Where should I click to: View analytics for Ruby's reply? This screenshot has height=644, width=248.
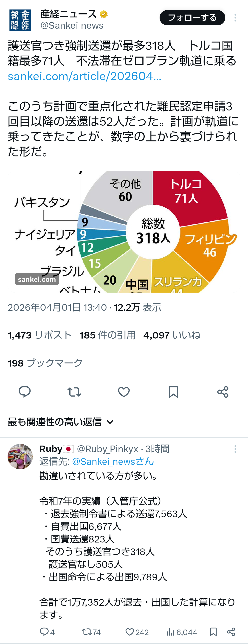(171, 632)
